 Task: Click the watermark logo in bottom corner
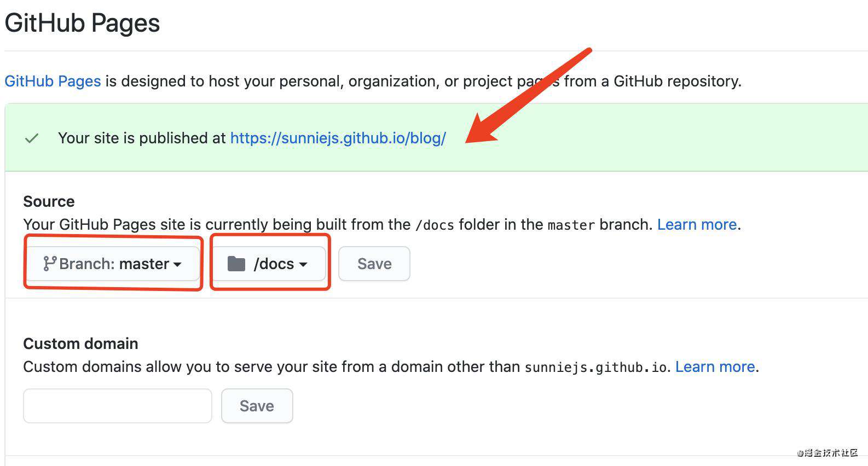(827, 453)
